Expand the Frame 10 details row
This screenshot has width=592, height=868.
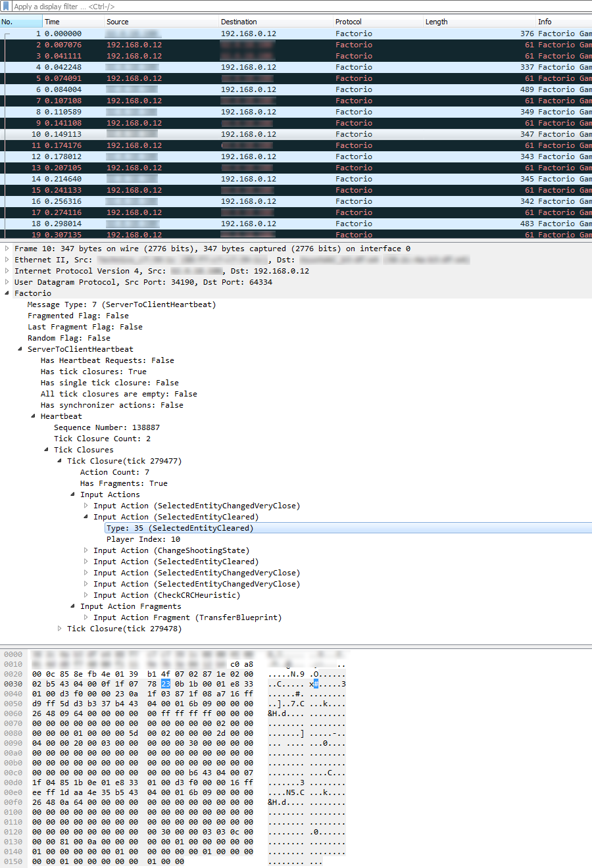pos(7,249)
